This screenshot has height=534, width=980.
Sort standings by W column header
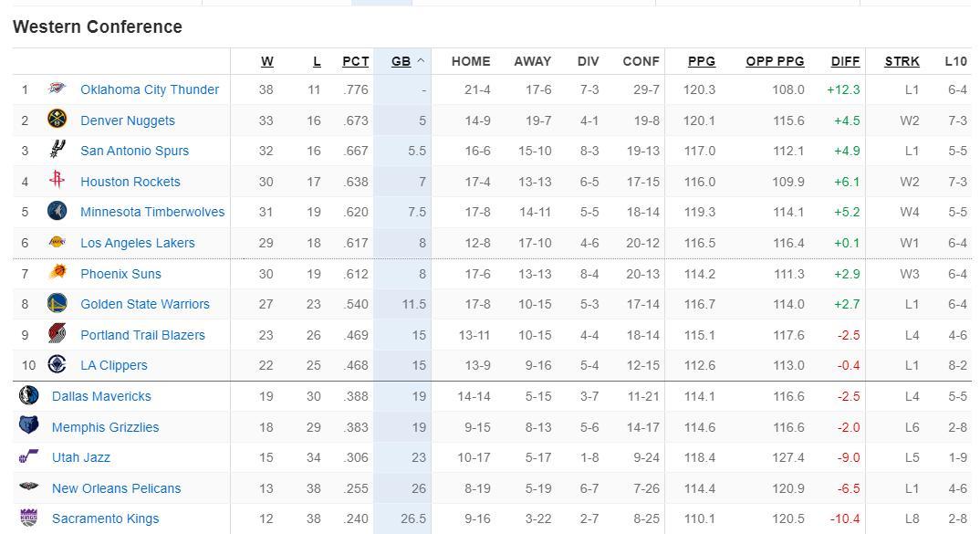coord(266,61)
